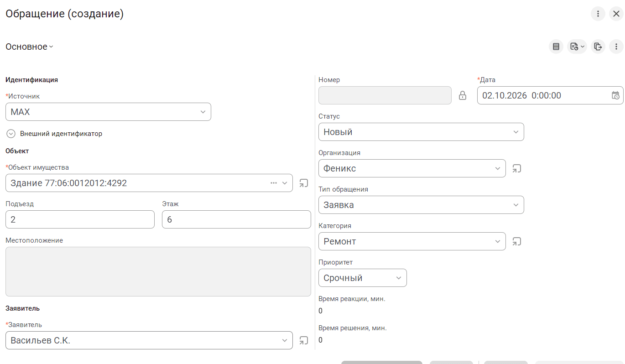Viewport: 625px width, 364px height.
Task: Click into the Этаж input field
Action: 236,219
